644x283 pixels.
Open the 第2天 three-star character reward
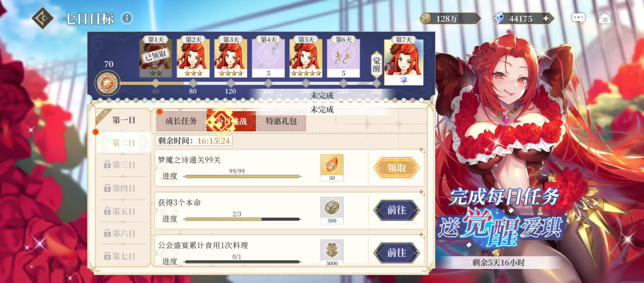(x=193, y=57)
